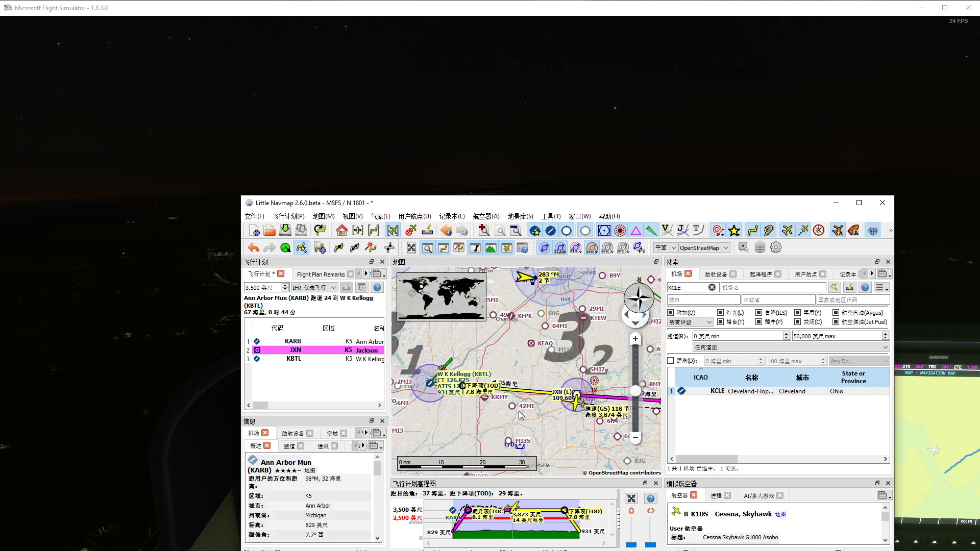Click the 地图 link beside Cessna Skyhawk
The image size is (980, 551).
780,514
